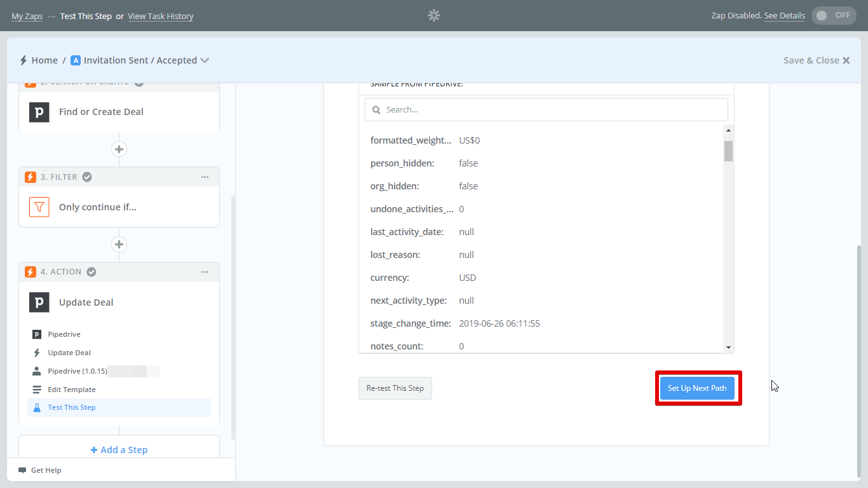Click the main page vertical scrollbar
The image size is (868, 488).
coord(860,361)
